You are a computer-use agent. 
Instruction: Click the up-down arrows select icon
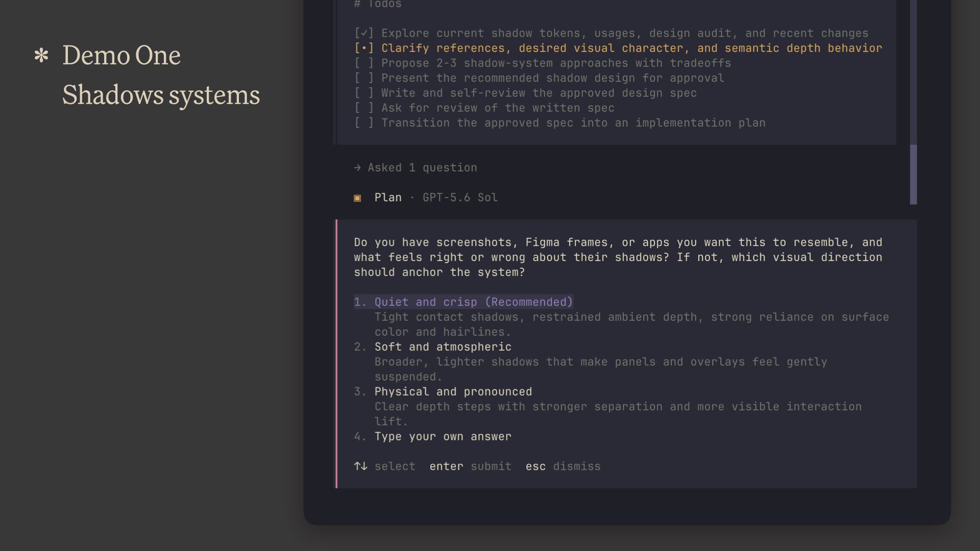coord(361,466)
